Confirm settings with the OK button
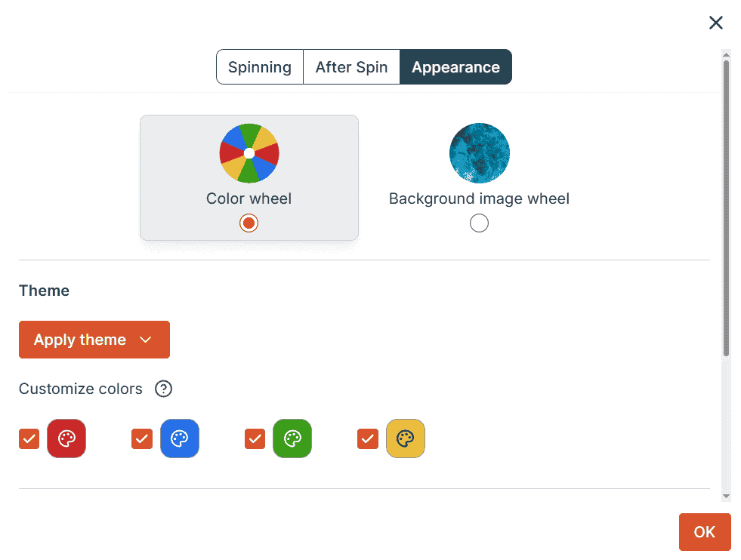 [x=705, y=532]
